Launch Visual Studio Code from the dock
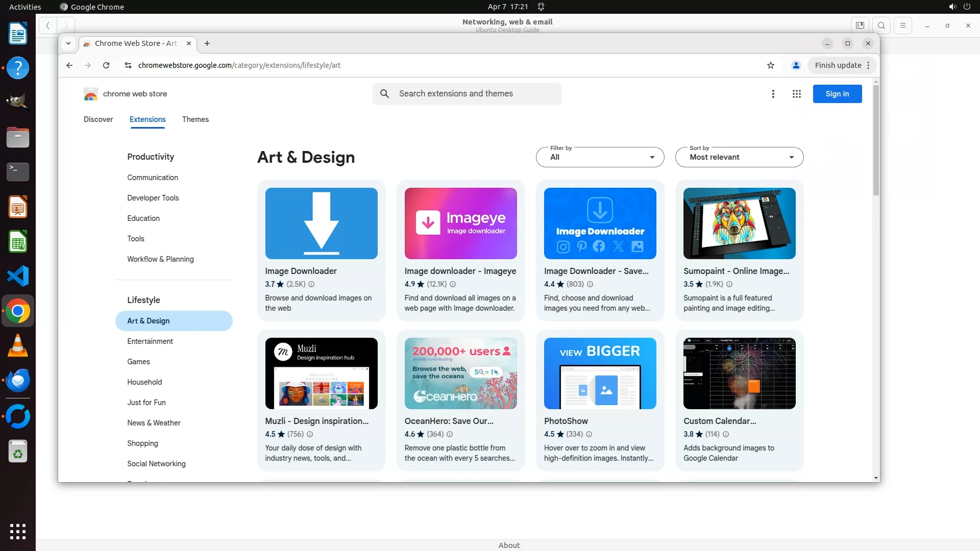 (18, 276)
